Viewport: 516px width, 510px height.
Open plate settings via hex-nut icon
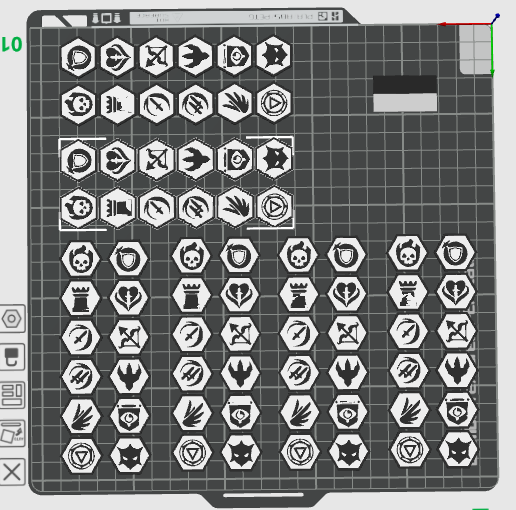point(12,319)
